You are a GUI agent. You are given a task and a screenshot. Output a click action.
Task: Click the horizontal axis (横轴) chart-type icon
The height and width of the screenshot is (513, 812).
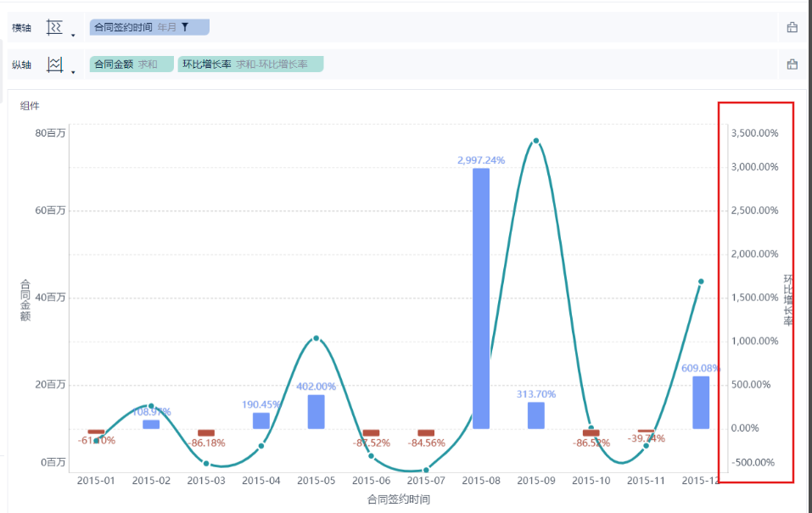pyautogui.click(x=54, y=27)
